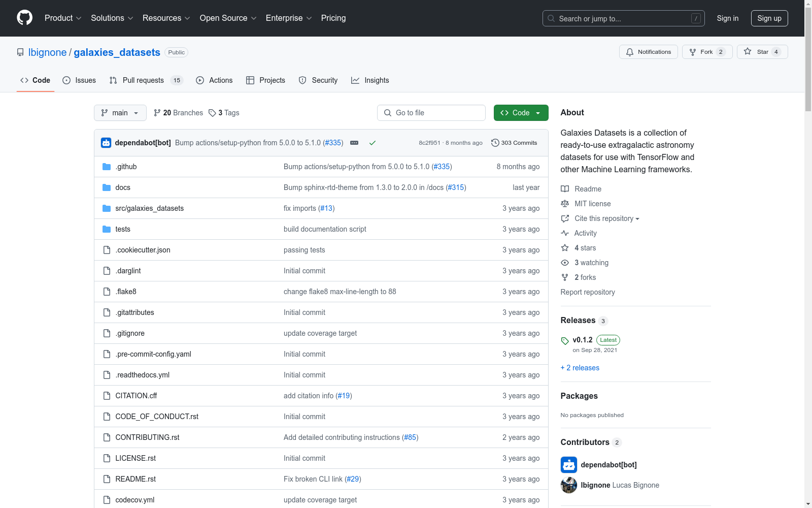812x508 pixels.
Task: Click the Sign up button
Action: tap(769, 18)
